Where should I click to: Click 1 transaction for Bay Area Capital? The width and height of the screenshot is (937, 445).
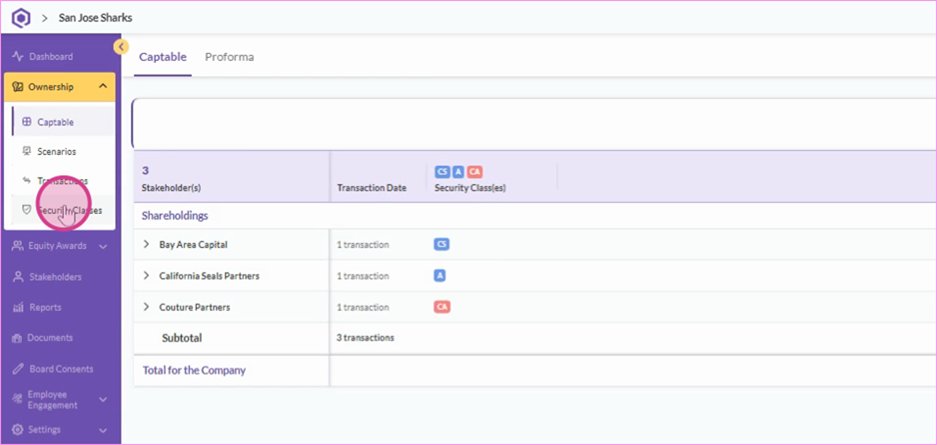coord(363,244)
